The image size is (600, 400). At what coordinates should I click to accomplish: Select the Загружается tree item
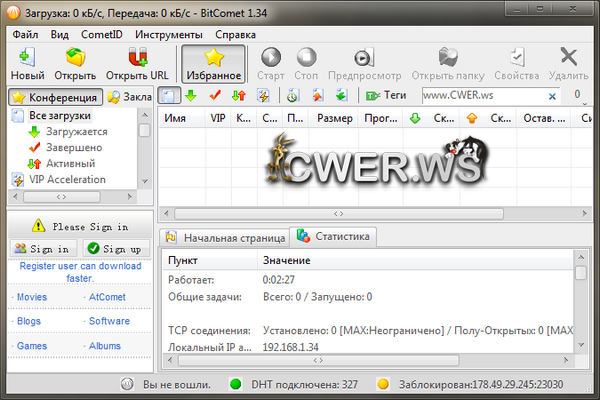[x=77, y=132]
